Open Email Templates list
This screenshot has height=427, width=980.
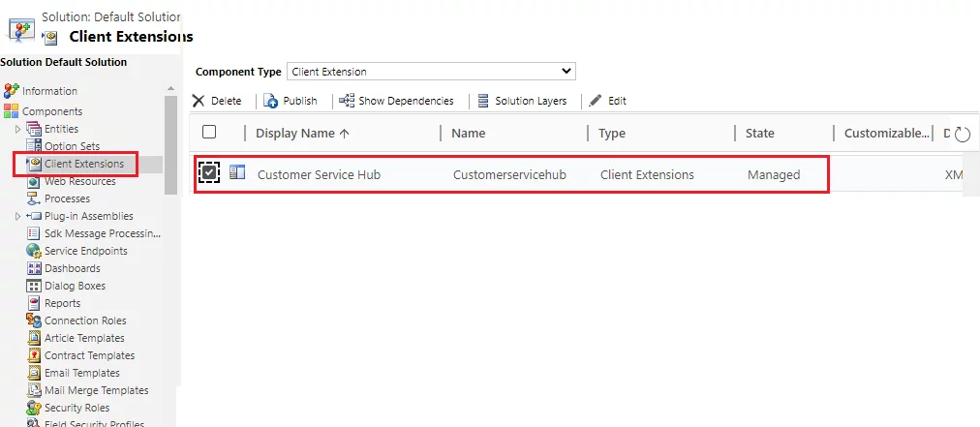point(82,374)
